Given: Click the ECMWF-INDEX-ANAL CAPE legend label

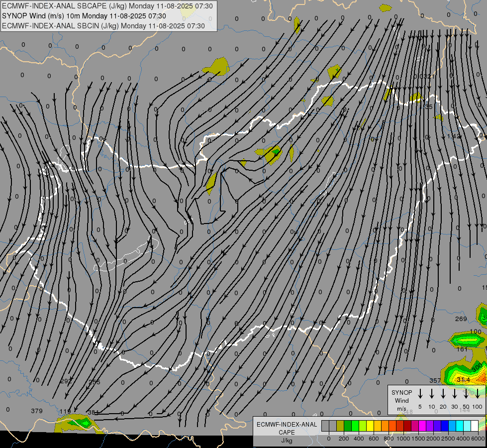Looking at the screenshot, I should pyautogui.click(x=287, y=428).
